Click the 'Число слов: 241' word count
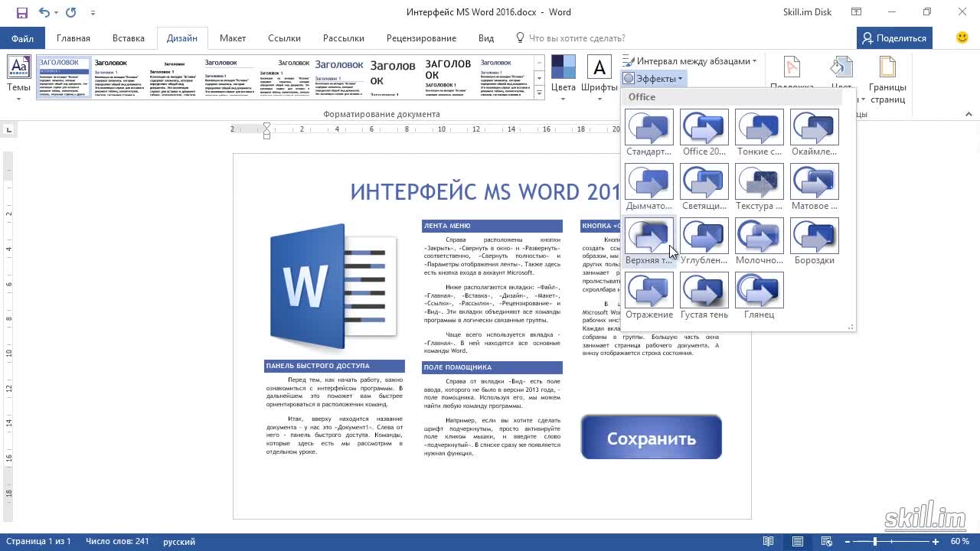The height and width of the screenshot is (551, 980). [x=117, y=542]
